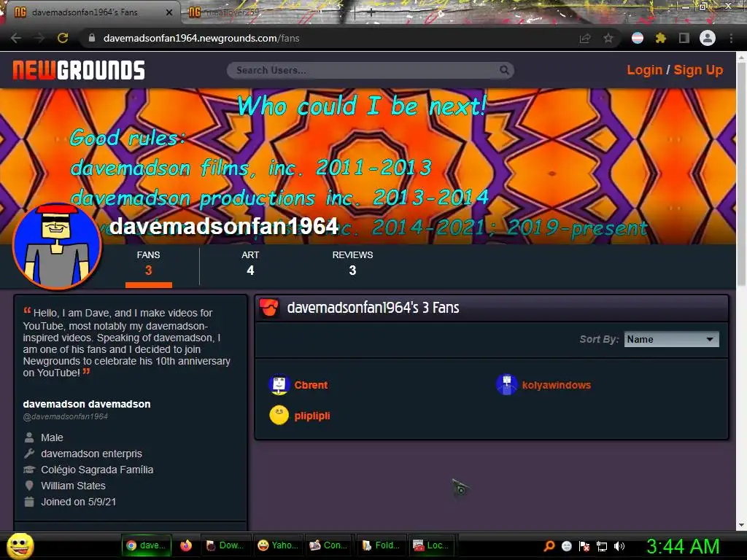Click the 'William States' location text
The height and width of the screenshot is (560, 747).
(73, 486)
